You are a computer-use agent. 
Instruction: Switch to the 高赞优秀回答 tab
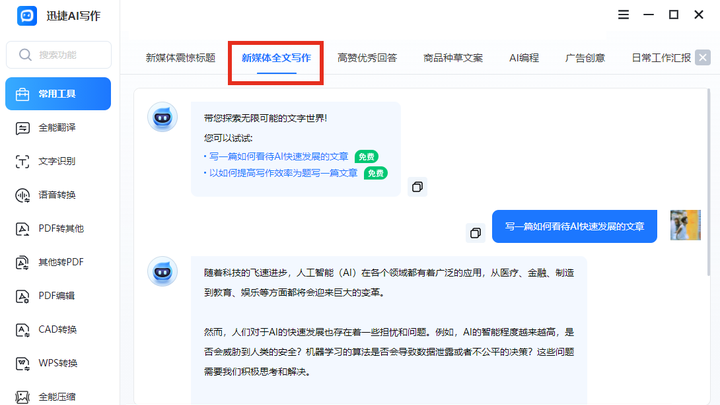point(367,58)
